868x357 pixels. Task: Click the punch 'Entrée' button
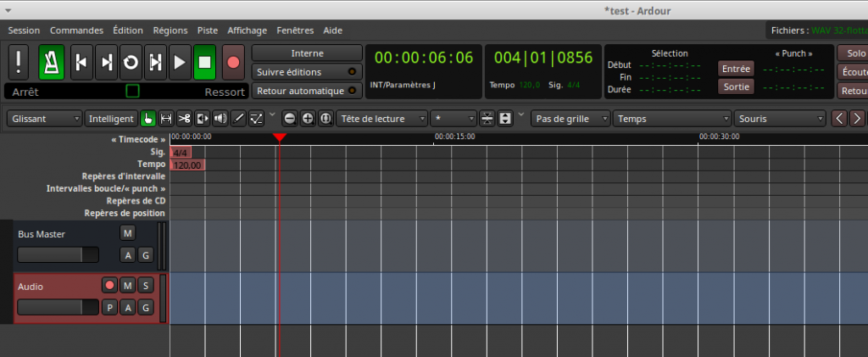coord(736,68)
